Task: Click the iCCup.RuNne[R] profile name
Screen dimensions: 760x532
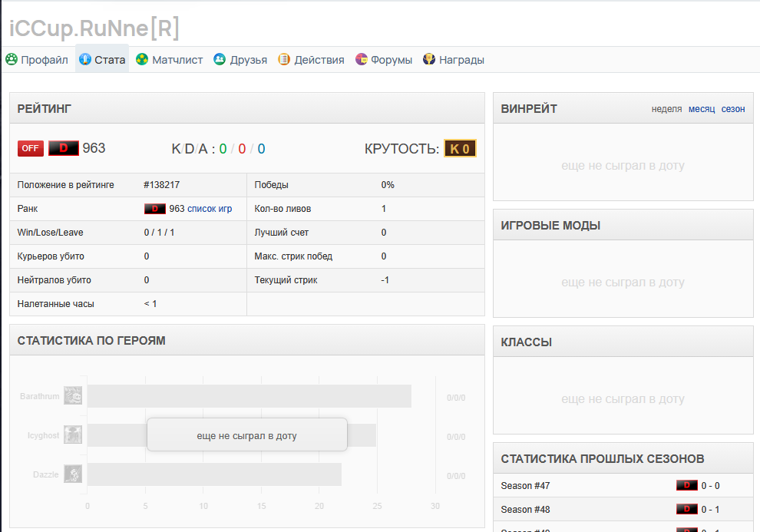Action: [x=94, y=28]
